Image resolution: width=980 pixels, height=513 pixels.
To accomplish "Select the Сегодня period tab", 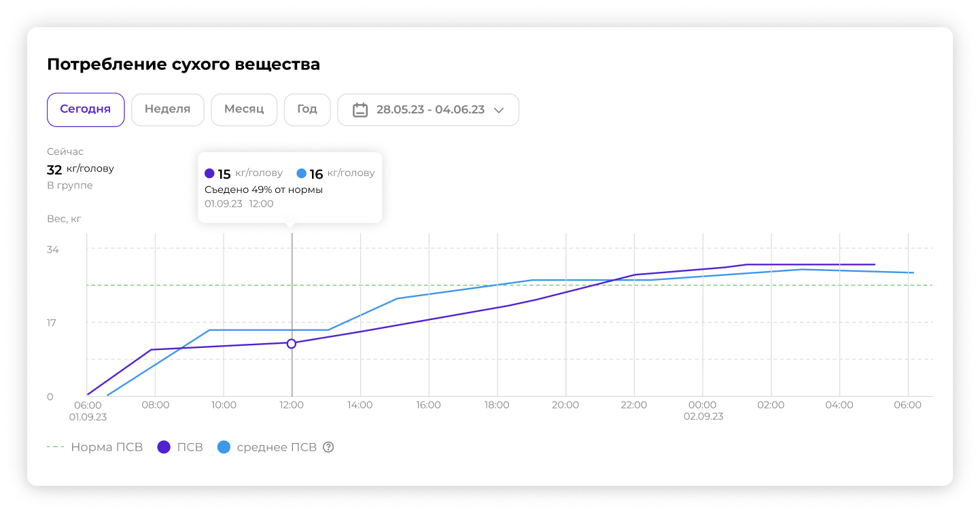I will pos(86,109).
